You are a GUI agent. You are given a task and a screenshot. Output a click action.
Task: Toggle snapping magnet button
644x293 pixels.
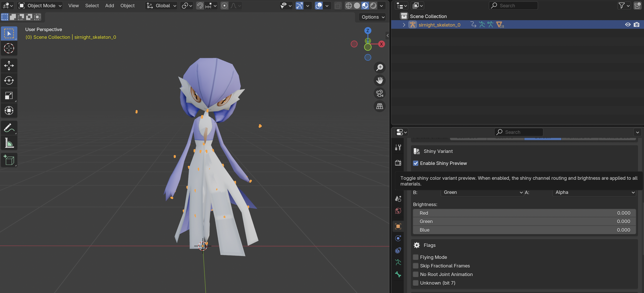coord(200,6)
